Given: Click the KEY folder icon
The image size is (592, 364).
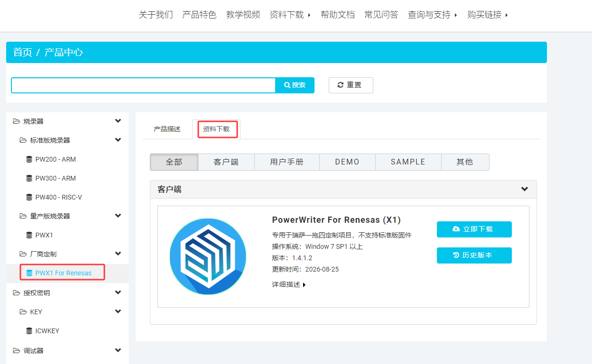Looking at the screenshot, I should point(23,312).
